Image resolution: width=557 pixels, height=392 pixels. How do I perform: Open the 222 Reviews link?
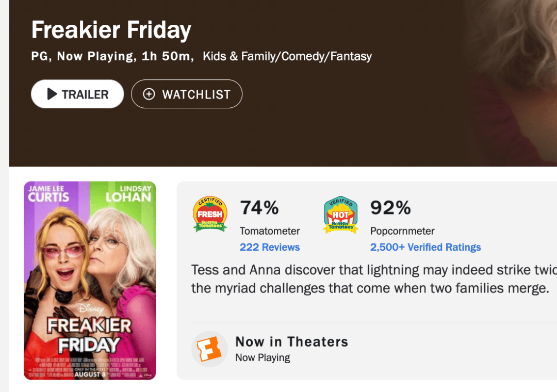[270, 247]
